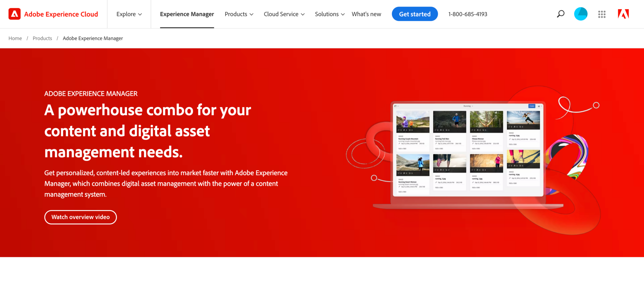Image resolution: width=644 pixels, height=294 pixels.
Task: Select the magnifying glass icon
Action: point(561,14)
